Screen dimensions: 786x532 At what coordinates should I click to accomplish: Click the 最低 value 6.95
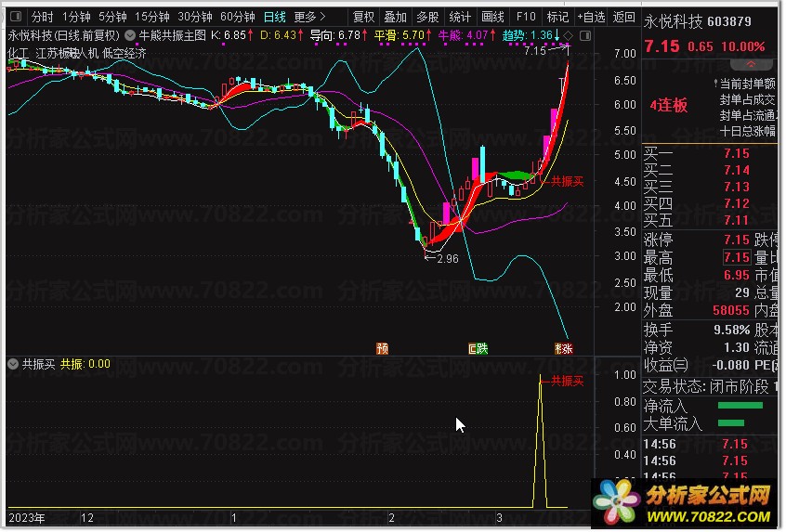pyautogui.click(x=737, y=275)
